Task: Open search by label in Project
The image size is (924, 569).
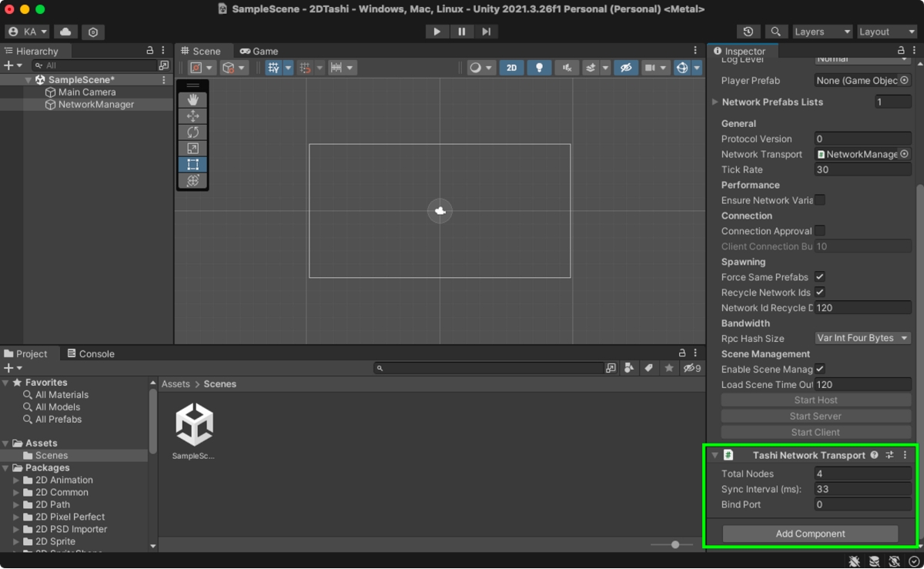Action: [x=649, y=368]
